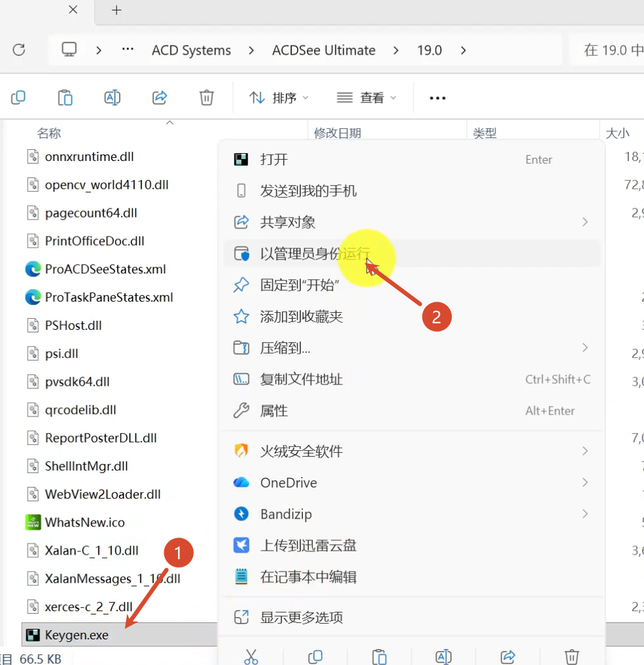The image size is (644, 665).
Task: Sort by the 大小 column header
Action: point(618,133)
